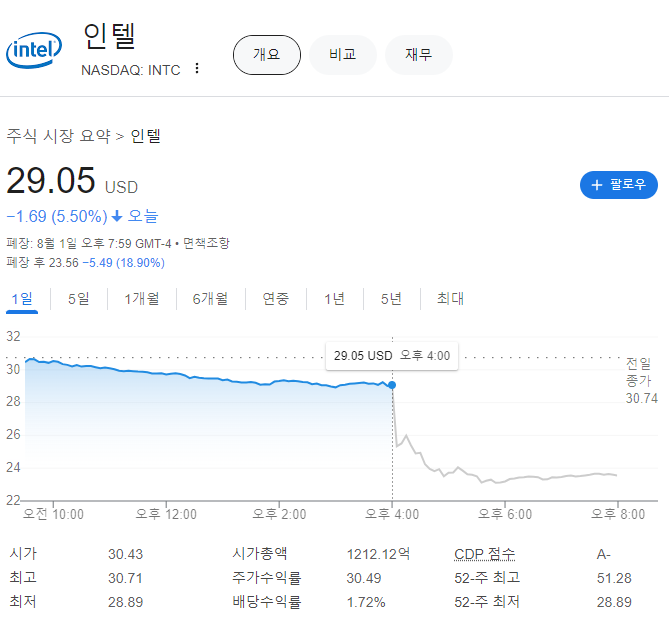Image resolution: width=669 pixels, height=620 pixels.
Task: Select the 개요 tab pill
Action: [x=267, y=55]
